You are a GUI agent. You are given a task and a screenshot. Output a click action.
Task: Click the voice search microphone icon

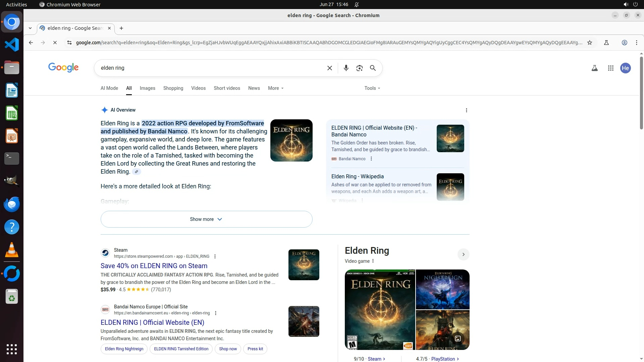tap(346, 68)
